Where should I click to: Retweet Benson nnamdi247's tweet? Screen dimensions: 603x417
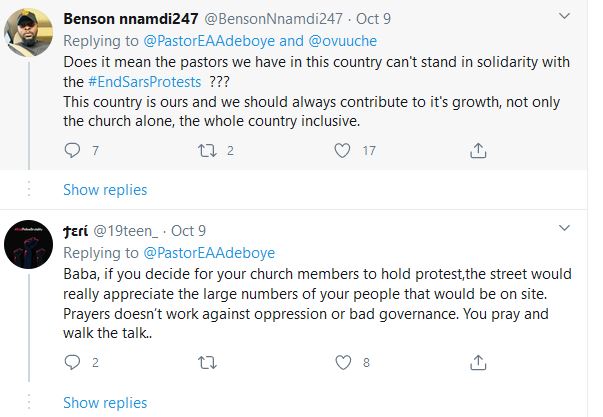(208, 150)
